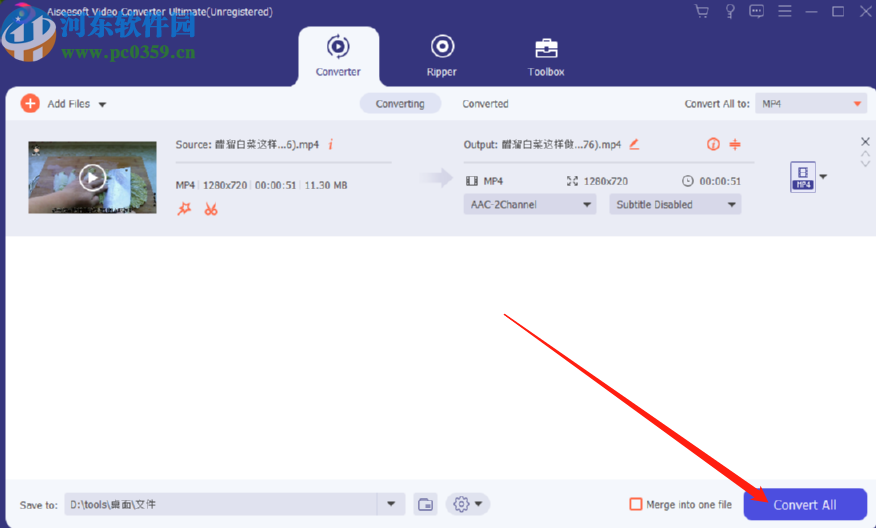
Task: Open the shopping cart purchase icon
Action: [702, 11]
